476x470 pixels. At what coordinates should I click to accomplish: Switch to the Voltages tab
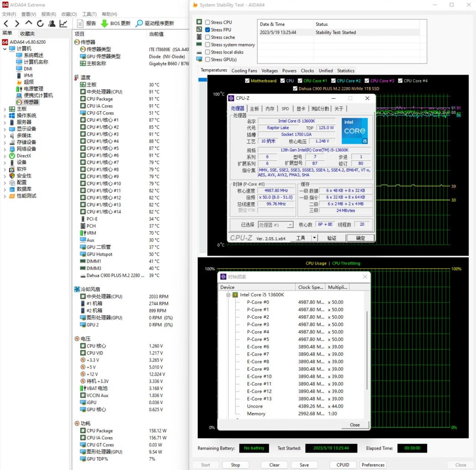point(270,71)
